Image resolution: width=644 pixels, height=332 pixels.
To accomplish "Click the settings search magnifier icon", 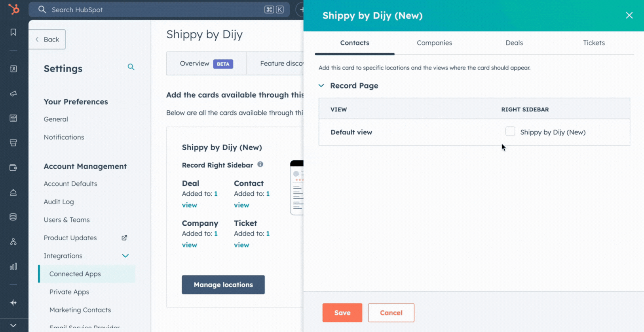I will (131, 67).
